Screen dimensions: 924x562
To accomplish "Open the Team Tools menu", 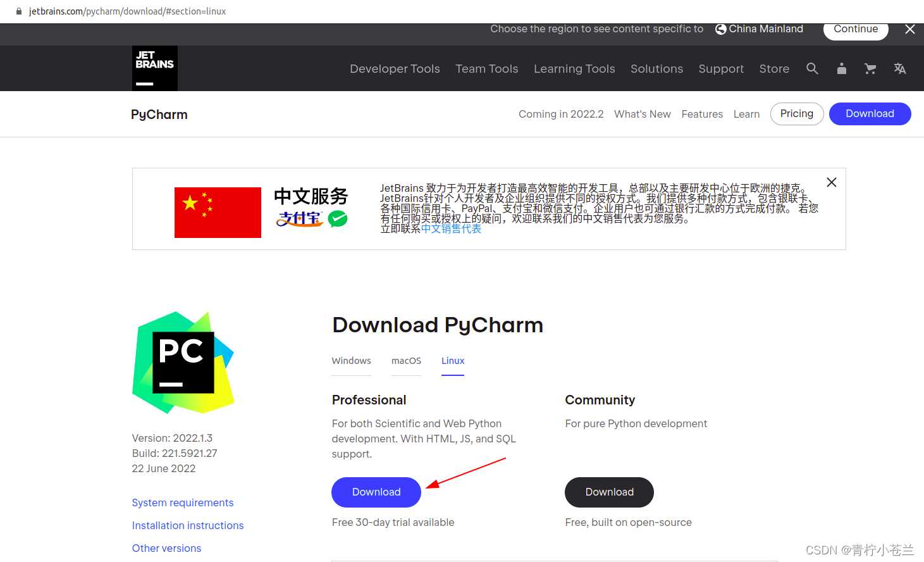I will click(x=487, y=68).
